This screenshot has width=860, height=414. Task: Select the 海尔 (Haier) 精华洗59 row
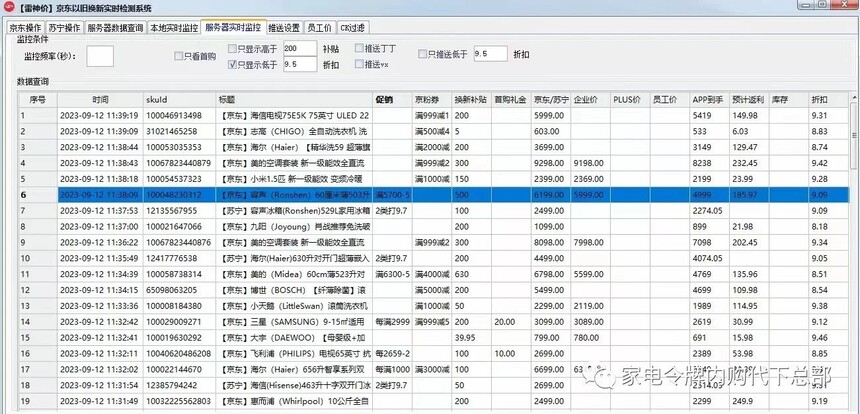(433, 147)
